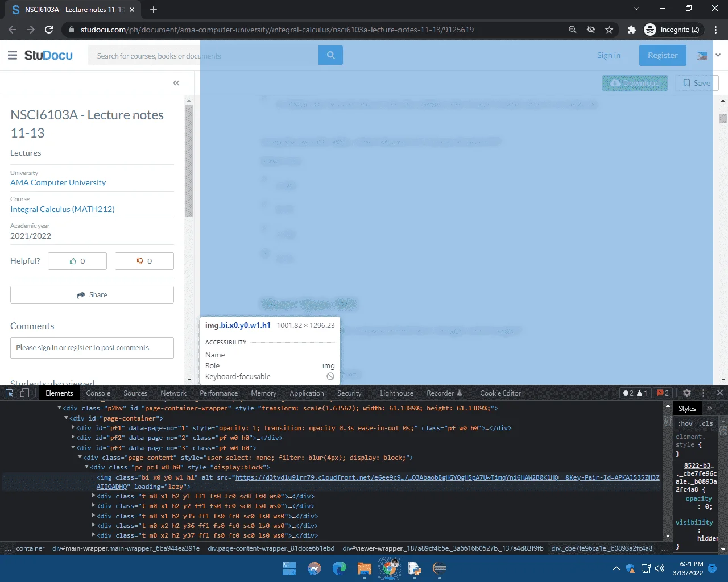The height and width of the screenshot is (582, 728).
Task: Collapse the page-container div node
Action: click(66, 418)
